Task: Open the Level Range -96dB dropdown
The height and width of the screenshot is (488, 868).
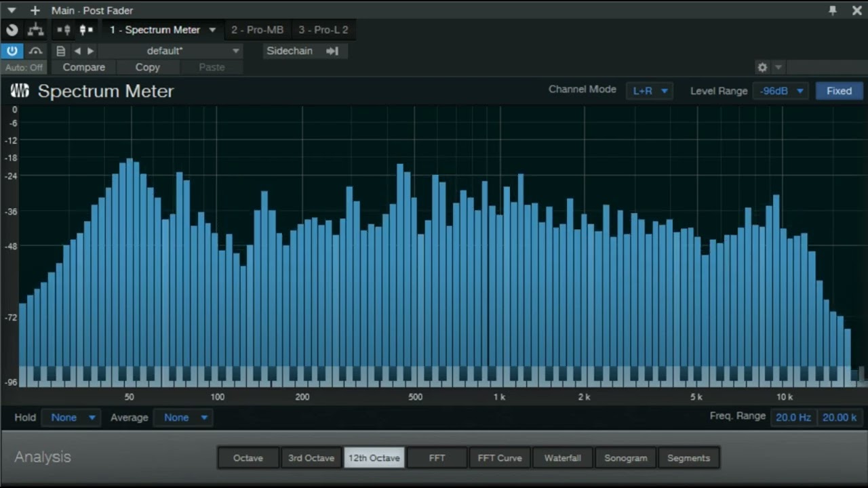Action: [x=781, y=91]
